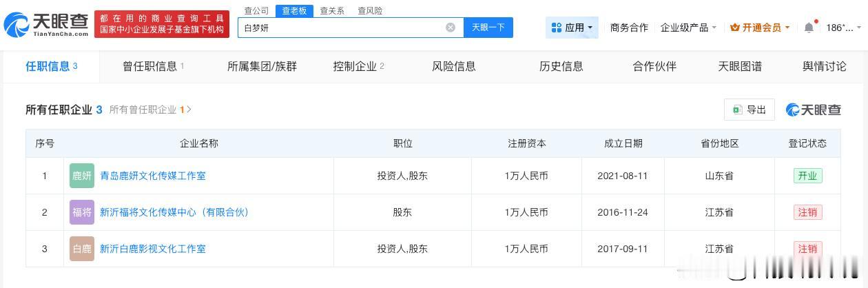The width and height of the screenshot is (868, 288).
Task: Open 所有曾任职企业 link
Action: 150,110
